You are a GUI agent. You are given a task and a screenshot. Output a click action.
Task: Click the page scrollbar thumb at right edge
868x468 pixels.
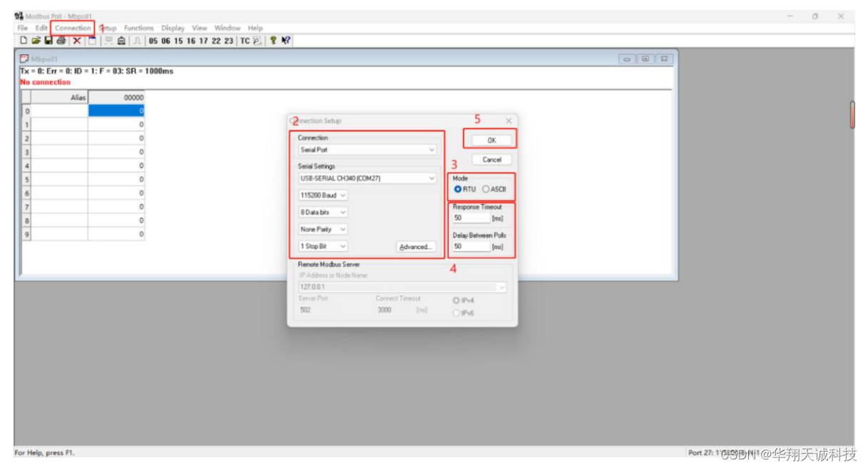(852, 115)
